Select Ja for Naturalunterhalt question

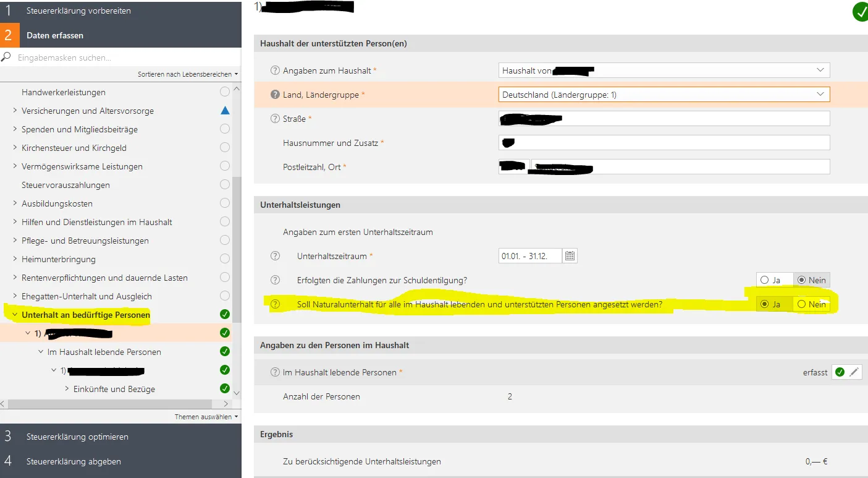click(765, 304)
